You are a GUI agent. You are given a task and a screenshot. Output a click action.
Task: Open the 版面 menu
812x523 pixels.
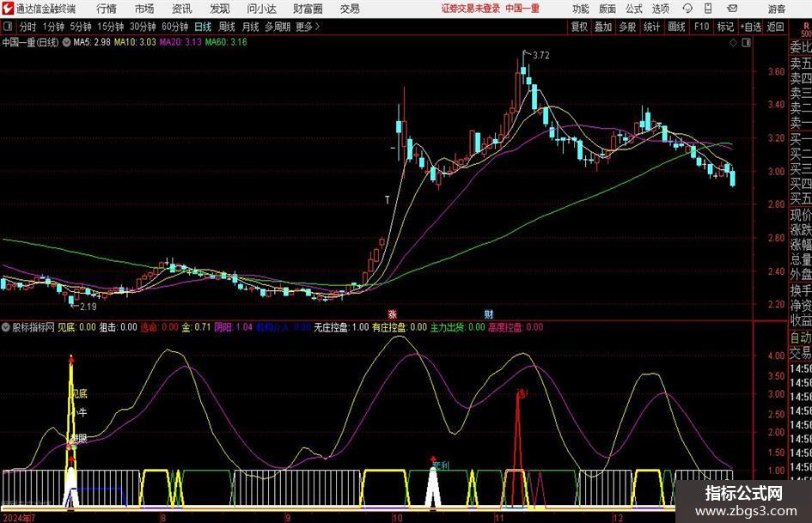(x=607, y=9)
